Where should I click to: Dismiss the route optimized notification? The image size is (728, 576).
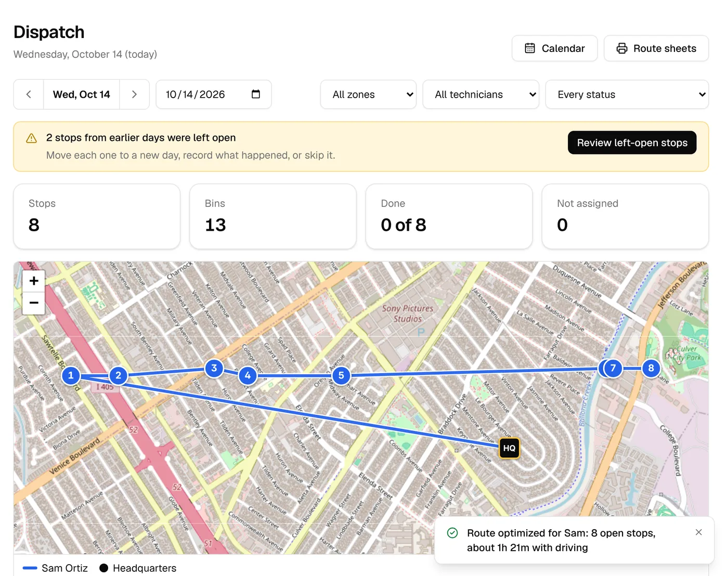698,532
